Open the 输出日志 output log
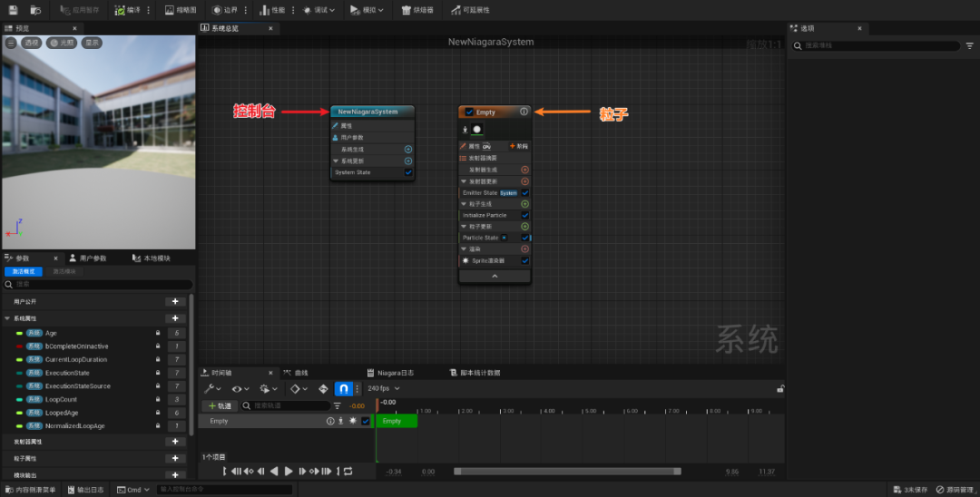The width and height of the screenshot is (980, 497). 86,490
